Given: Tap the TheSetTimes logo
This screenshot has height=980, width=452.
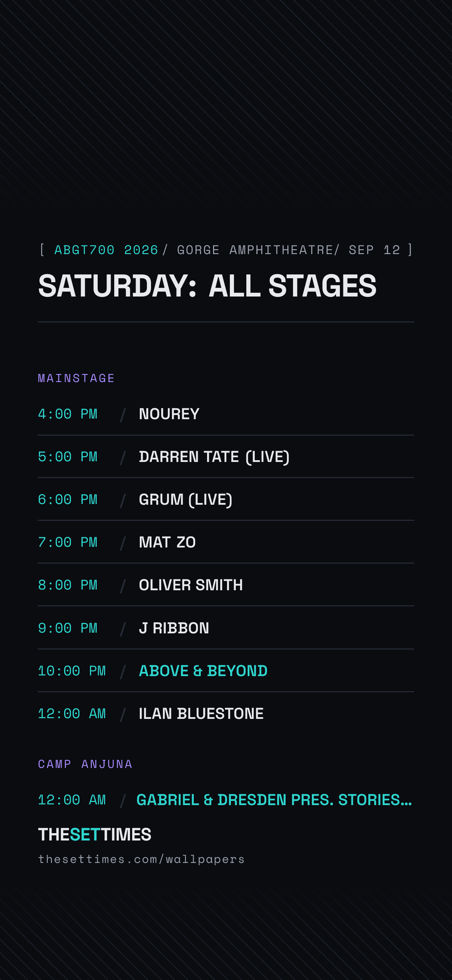Looking at the screenshot, I should pos(95,835).
